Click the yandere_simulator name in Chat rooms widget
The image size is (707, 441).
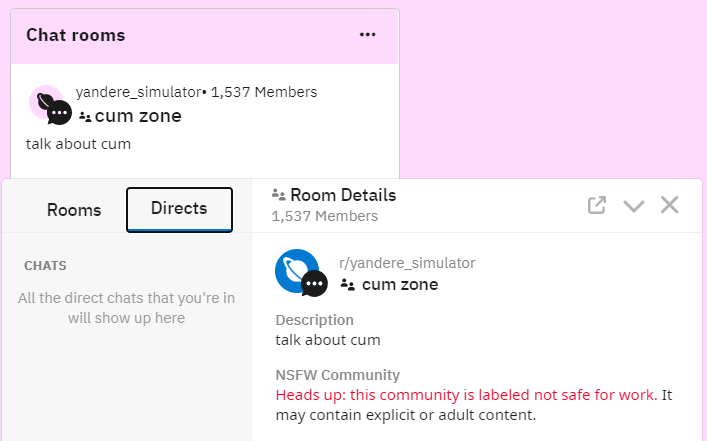tap(138, 92)
